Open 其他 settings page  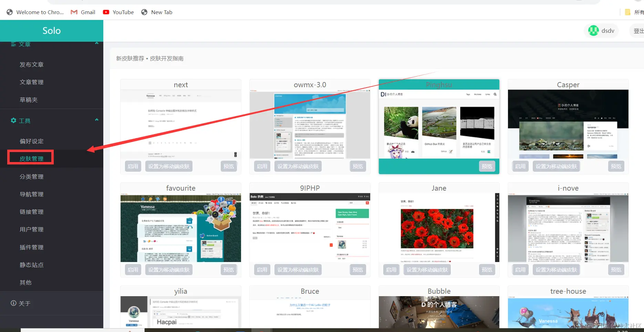tap(25, 282)
